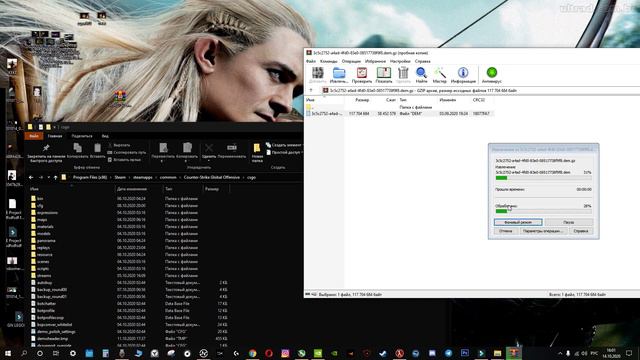The width and height of the screenshot is (640, 360).
Task: Sort WinRAR list by Изменён column
Action: click(x=448, y=100)
